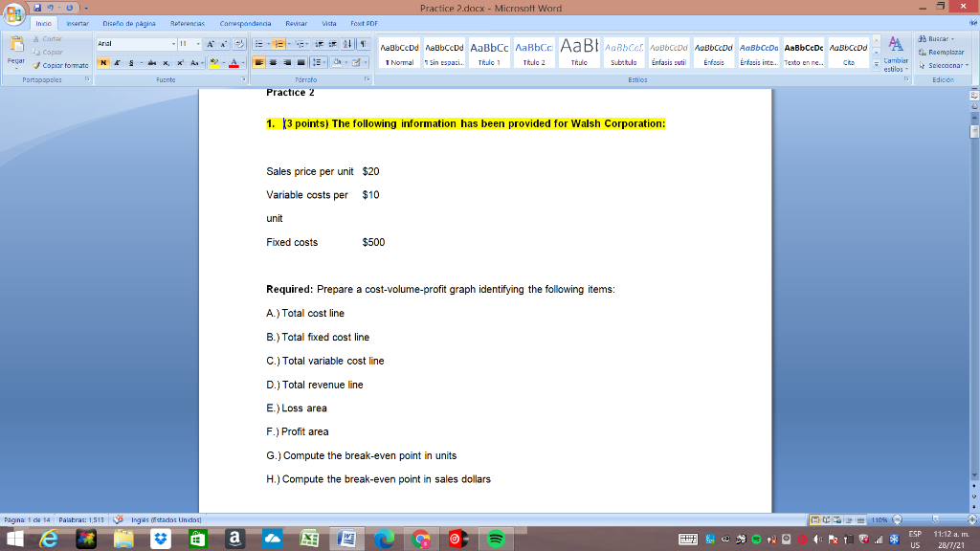Image resolution: width=980 pixels, height=551 pixels.
Task: Apply center alignment to the paragraph
Action: pos(274,62)
